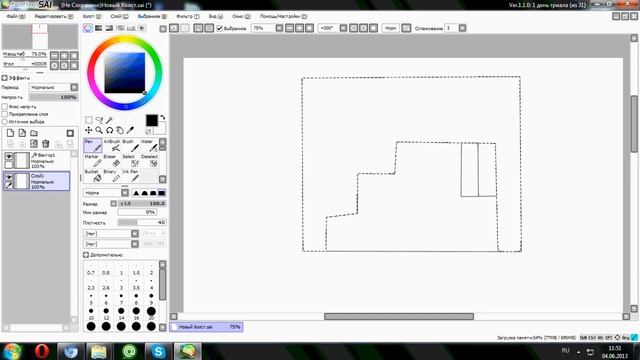
Task: Show the color wheel panel
Action: [x=88, y=28]
